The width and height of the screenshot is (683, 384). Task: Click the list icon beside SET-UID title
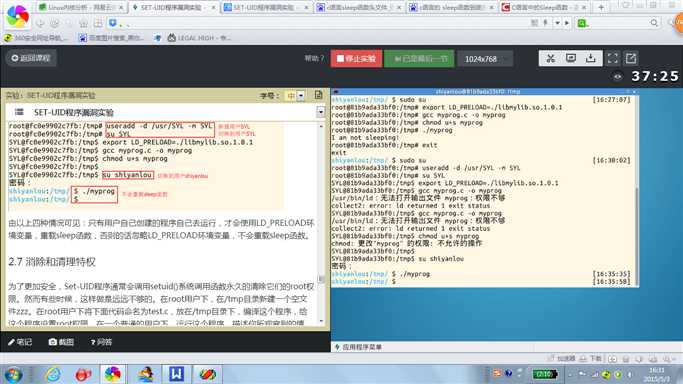(19, 112)
